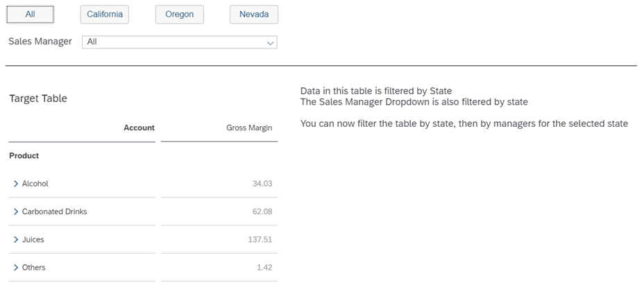Viewport: 644px width, 296px height.
Task: Open the Sales Manager dropdown arrow
Action: (270, 42)
